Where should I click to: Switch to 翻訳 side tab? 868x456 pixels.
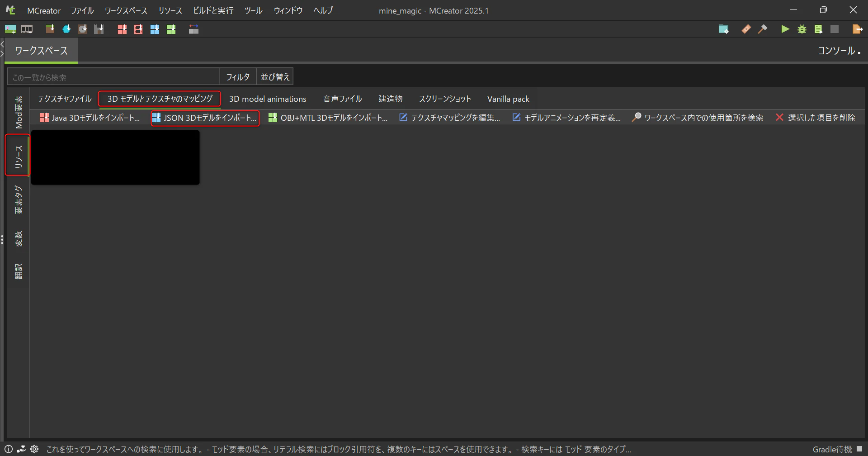click(x=19, y=271)
